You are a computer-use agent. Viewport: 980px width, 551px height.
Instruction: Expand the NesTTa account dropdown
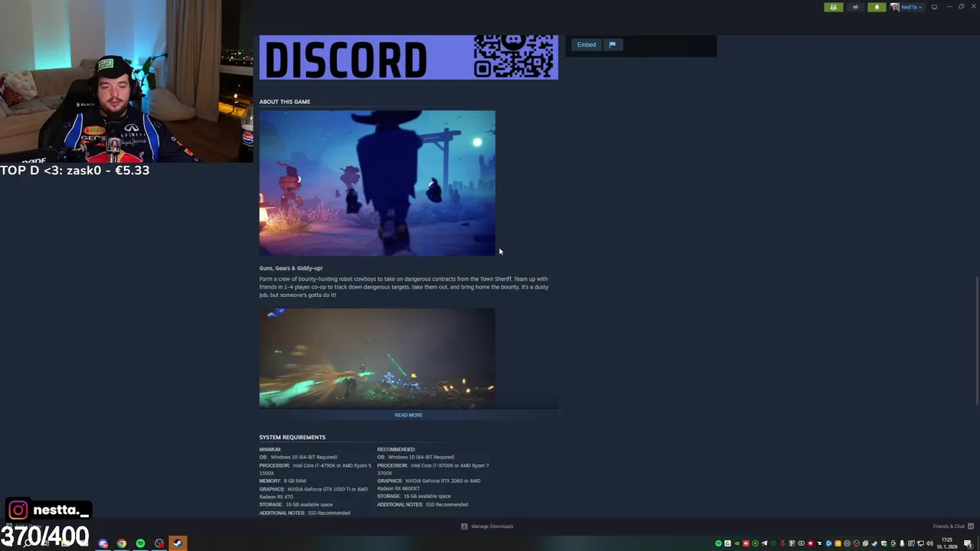coord(910,7)
